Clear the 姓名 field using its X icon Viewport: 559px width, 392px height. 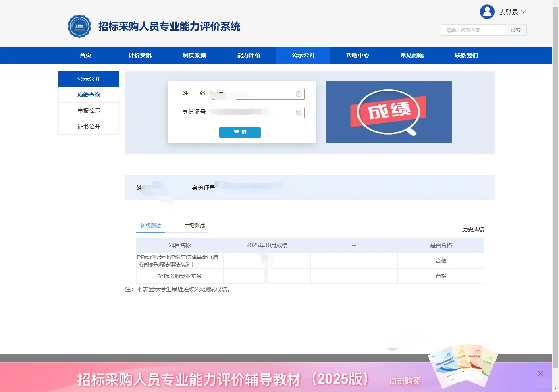coord(299,94)
